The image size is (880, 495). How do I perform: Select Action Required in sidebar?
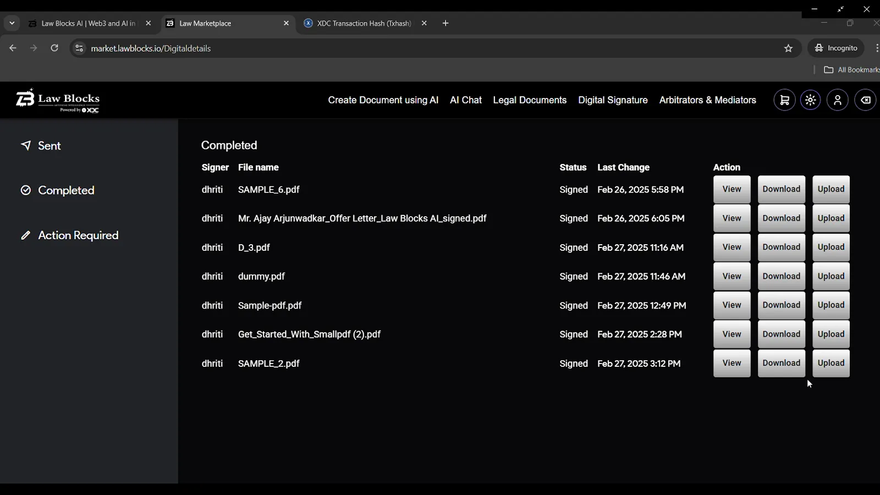78,236
